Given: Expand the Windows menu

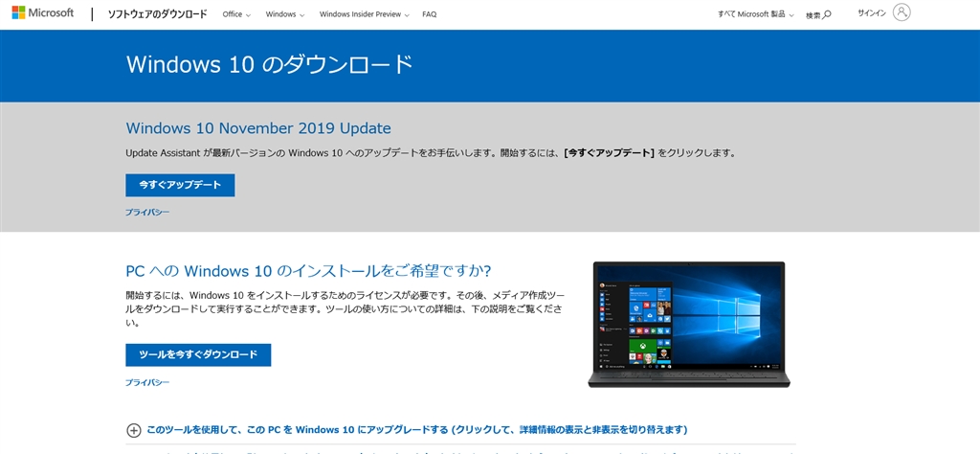Looking at the screenshot, I should [x=285, y=14].
